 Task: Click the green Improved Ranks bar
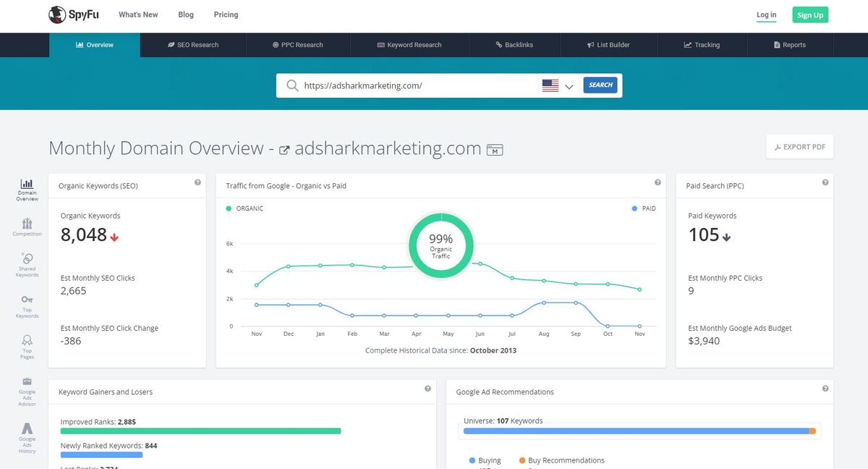[x=200, y=431]
